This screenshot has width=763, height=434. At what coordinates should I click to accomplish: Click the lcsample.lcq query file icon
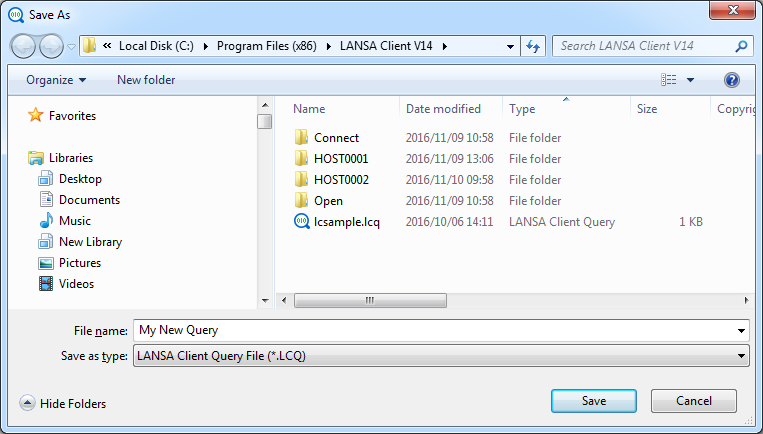[x=302, y=222]
